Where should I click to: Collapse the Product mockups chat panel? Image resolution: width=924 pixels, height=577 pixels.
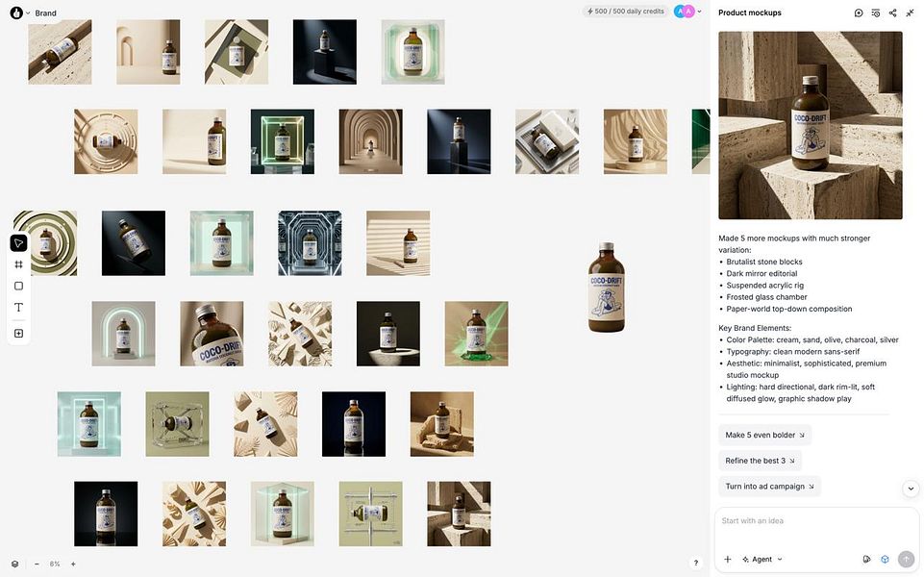click(910, 13)
